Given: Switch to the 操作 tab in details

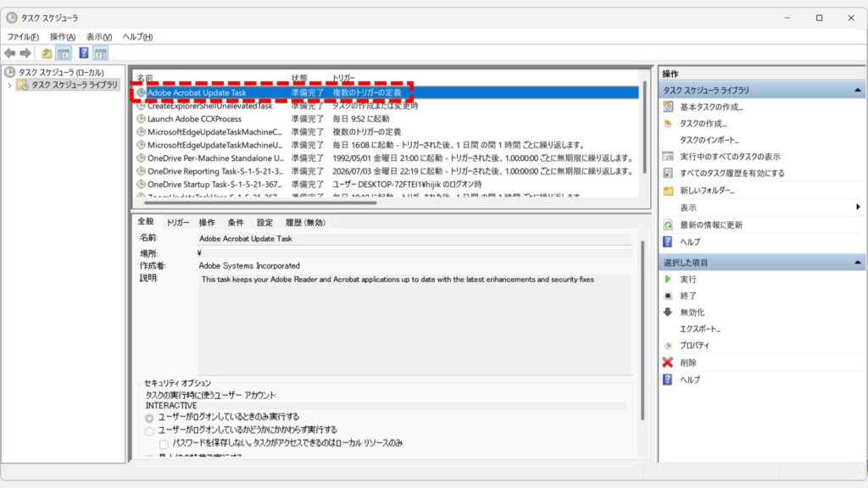Looking at the screenshot, I should point(207,223).
